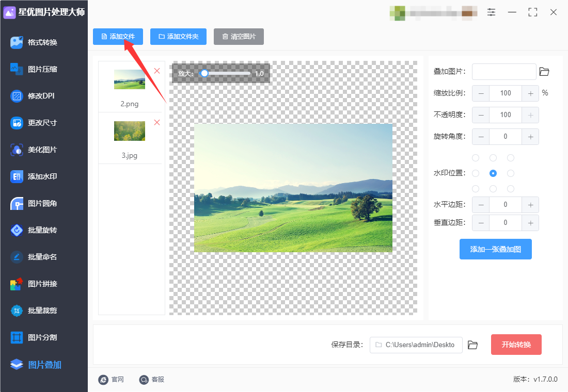The height and width of the screenshot is (392, 568).
Task: Select bottom-left watermark position radio
Action: point(476,189)
